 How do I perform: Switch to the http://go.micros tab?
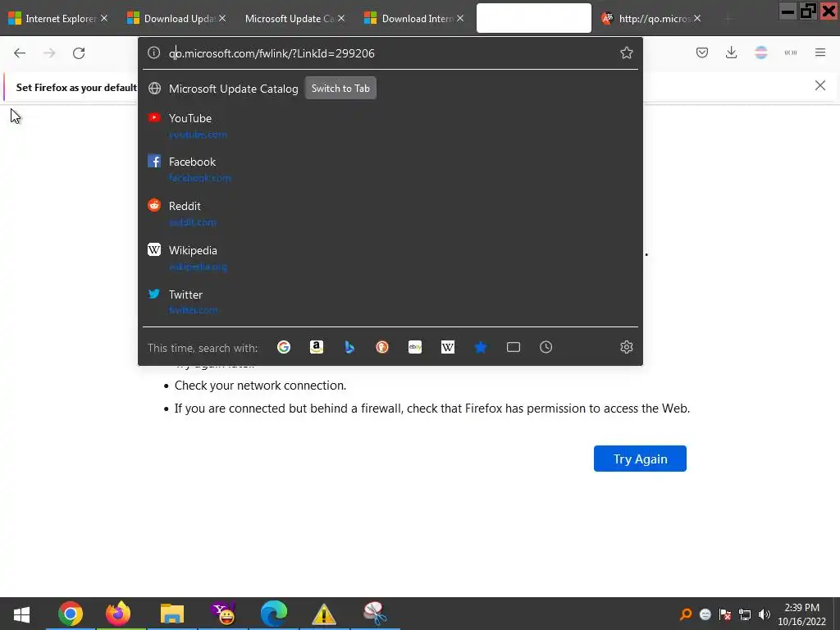[651, 18]
